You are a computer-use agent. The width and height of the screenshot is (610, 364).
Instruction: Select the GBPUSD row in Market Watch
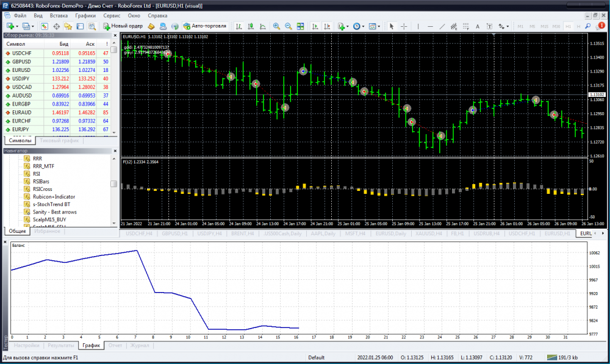57,62
